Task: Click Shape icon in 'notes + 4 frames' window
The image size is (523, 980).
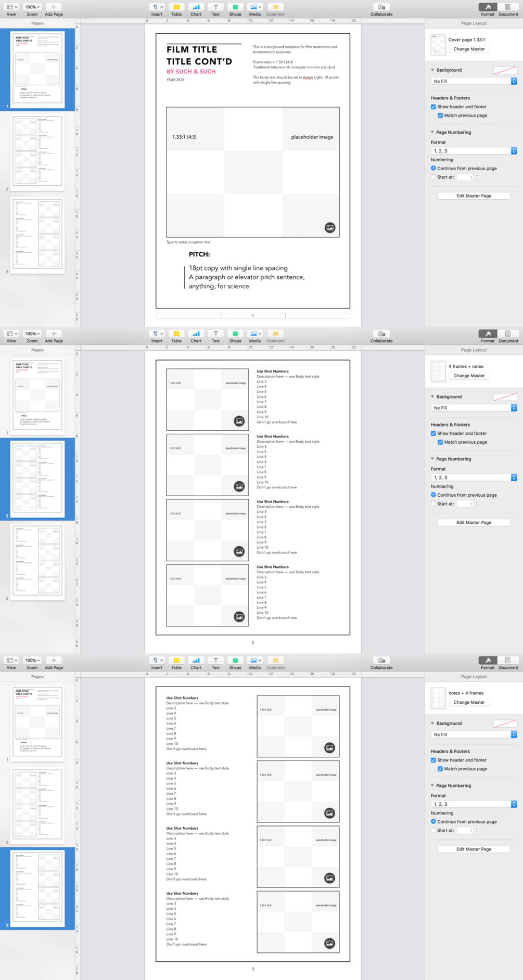Action: [x=235, y=661]
